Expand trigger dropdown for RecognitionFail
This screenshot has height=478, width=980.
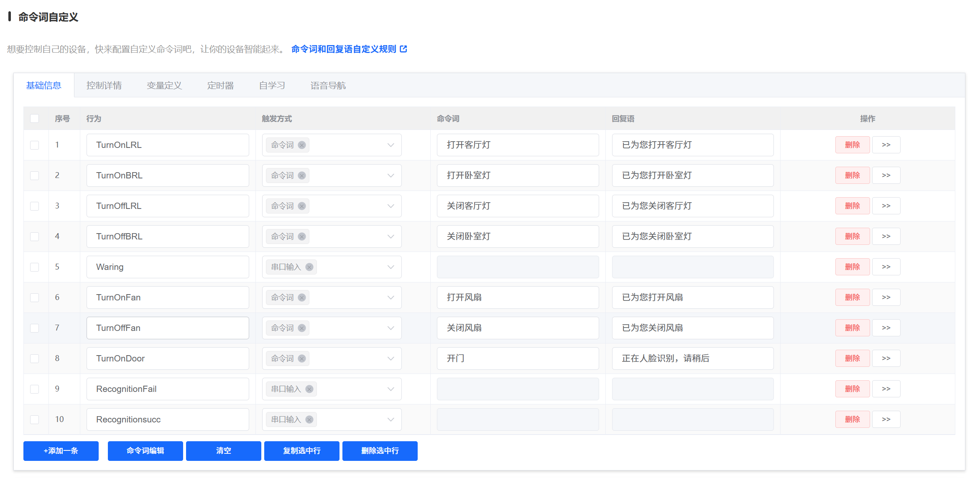390,389
